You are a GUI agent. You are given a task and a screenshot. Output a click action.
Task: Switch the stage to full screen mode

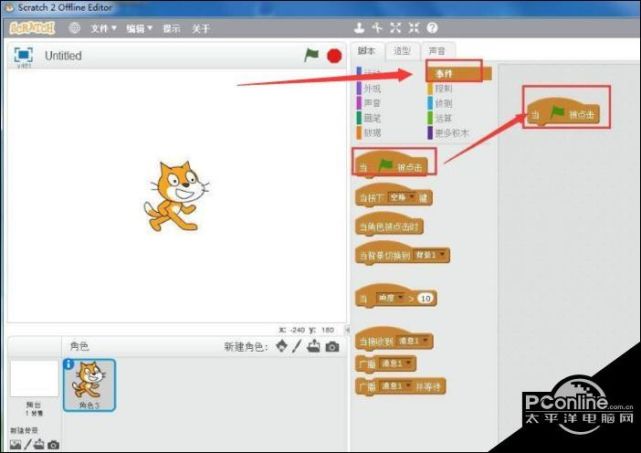click(23, 55)
